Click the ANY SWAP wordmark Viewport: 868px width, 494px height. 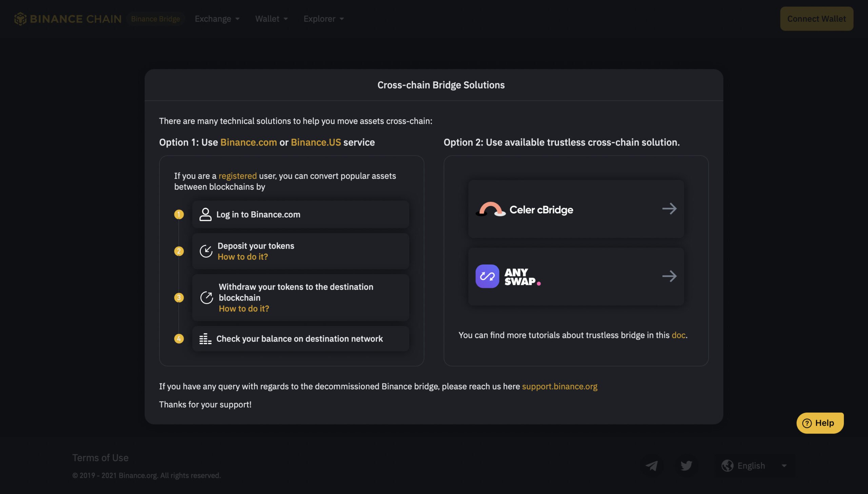tap(522, 277)
